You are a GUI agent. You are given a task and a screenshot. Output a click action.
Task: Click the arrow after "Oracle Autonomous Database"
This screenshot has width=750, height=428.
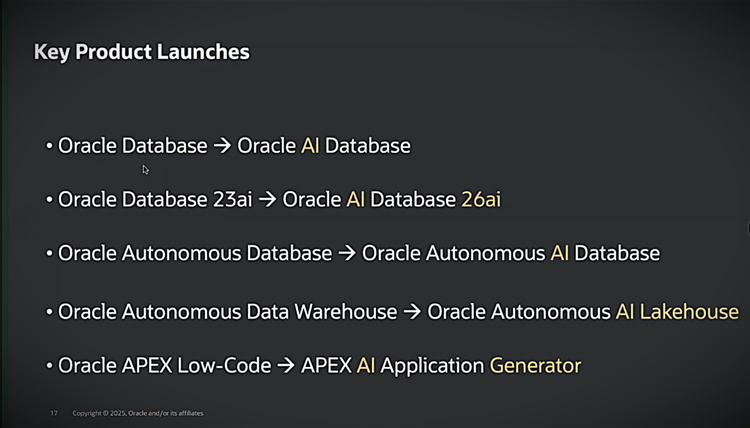(x=347, y=254)
